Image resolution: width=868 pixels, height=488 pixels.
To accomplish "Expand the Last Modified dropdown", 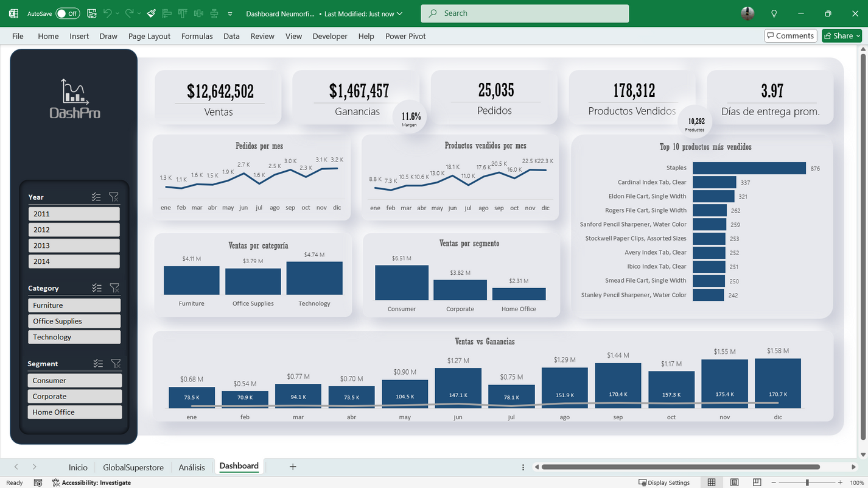I will [x=398, y=13].
